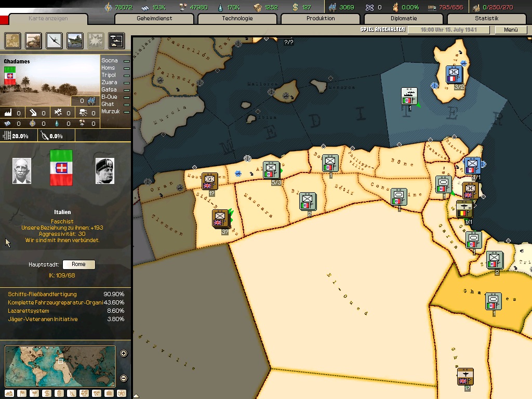532x399 pixels.
Task: Select the Italian unit counter labelled 5/3
Action: coord(271,170)
